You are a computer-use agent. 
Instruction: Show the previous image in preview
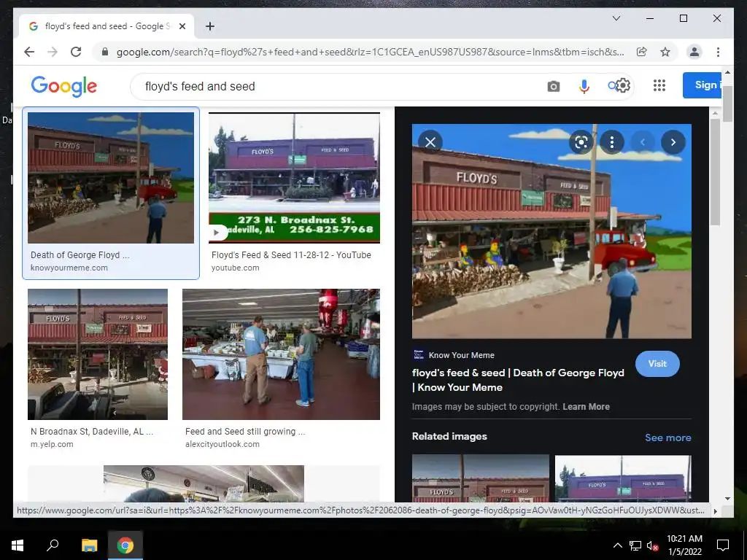click(x=642, y=142)
